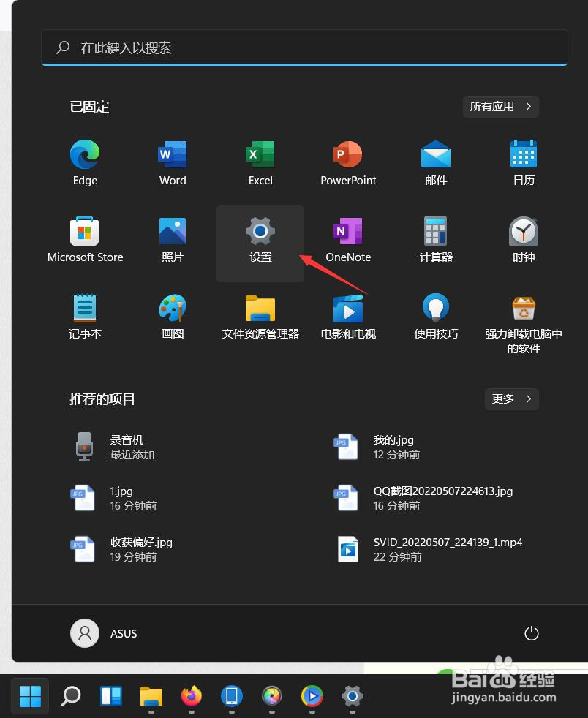Launch Word from pinned apps
The height and width of the screenshot is (718, 588).
point(173,164)
